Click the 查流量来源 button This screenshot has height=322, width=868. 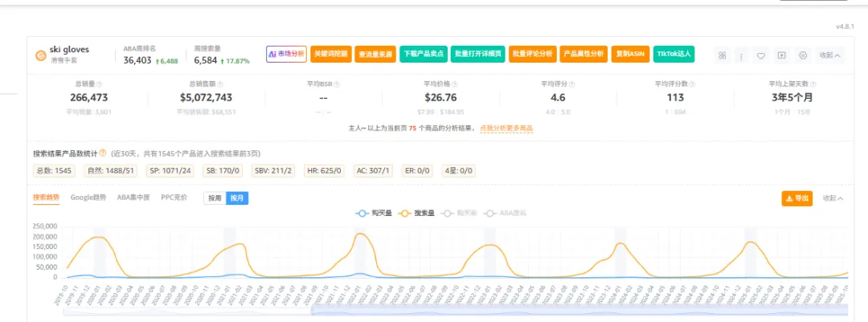coord(375,55)
